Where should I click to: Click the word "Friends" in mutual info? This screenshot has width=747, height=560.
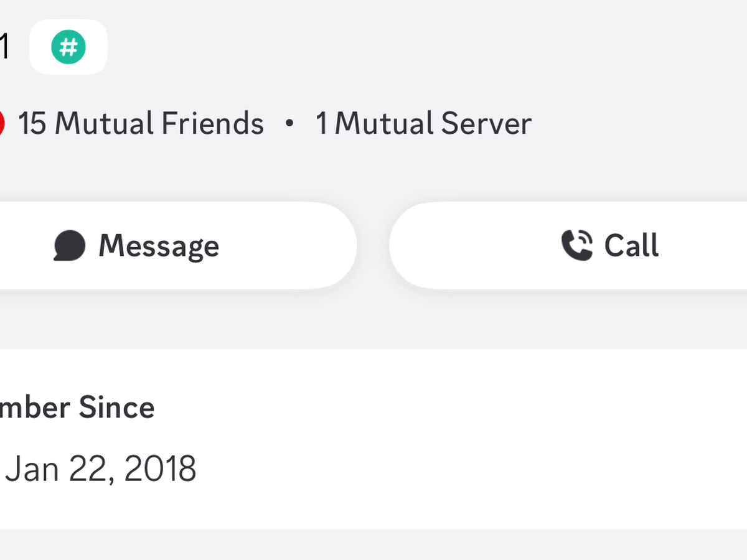tap(212, 123)
